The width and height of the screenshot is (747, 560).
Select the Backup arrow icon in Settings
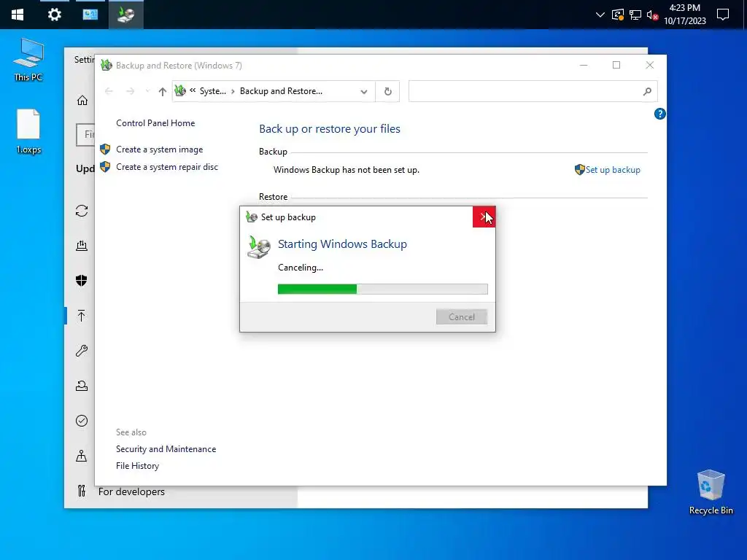(x=82, y=316)
